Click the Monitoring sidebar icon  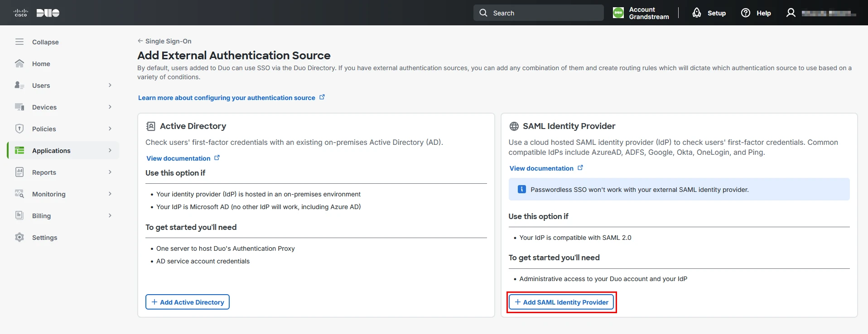click(19, 194)
